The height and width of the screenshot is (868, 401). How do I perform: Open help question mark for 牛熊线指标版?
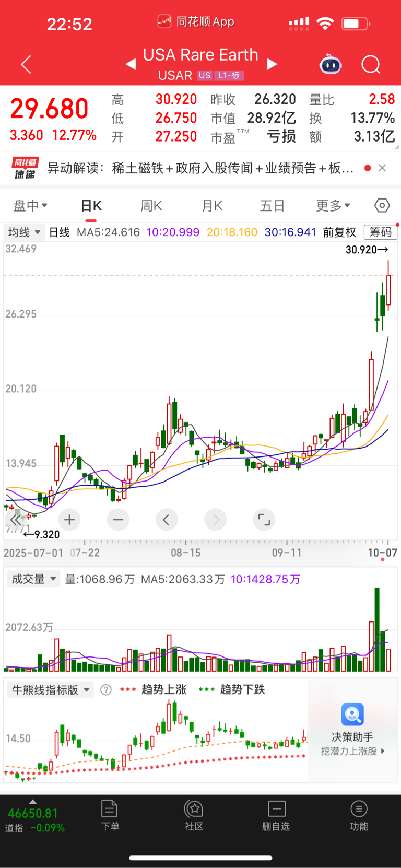coord(105,690)
